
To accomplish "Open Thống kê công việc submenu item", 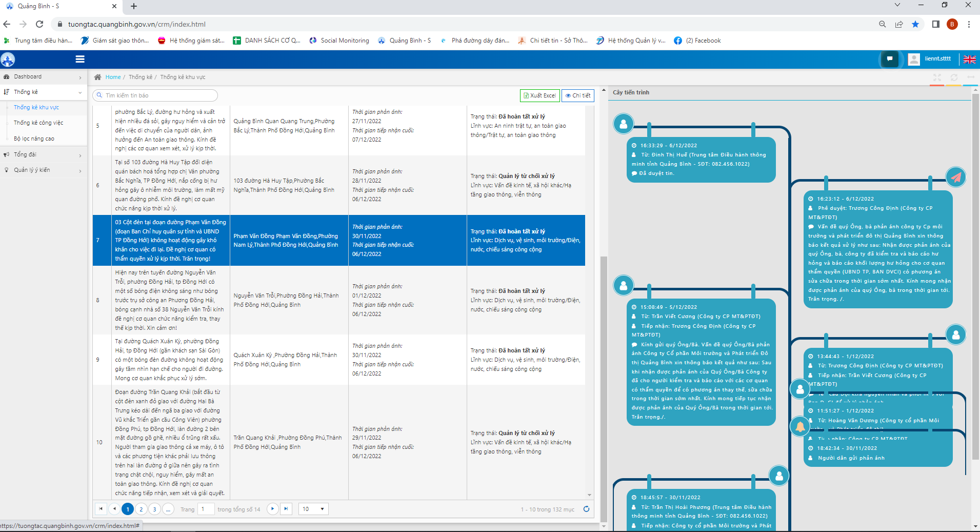I will click(38, 123).
